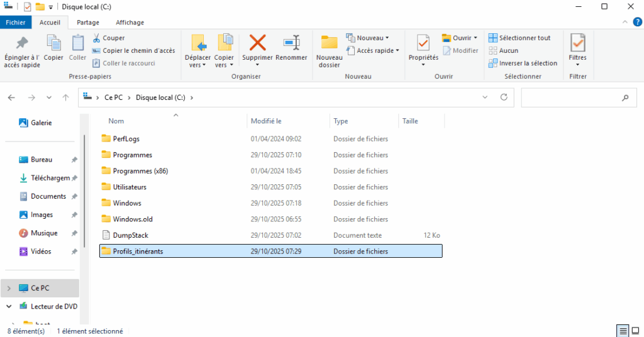Image resolution: width=644 pixels, height=337 pixels.
Task: Click the Supprimer red X icon
Action: [258, 43]
